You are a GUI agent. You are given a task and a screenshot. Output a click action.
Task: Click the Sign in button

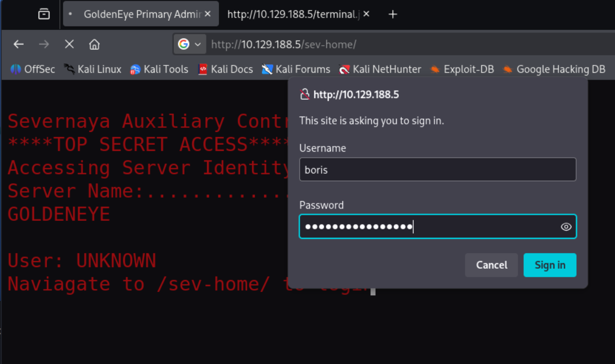[x=550, y=265]
